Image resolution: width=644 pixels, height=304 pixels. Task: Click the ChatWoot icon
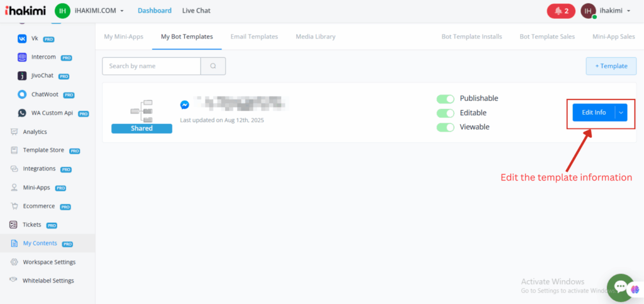pos(23,95)
